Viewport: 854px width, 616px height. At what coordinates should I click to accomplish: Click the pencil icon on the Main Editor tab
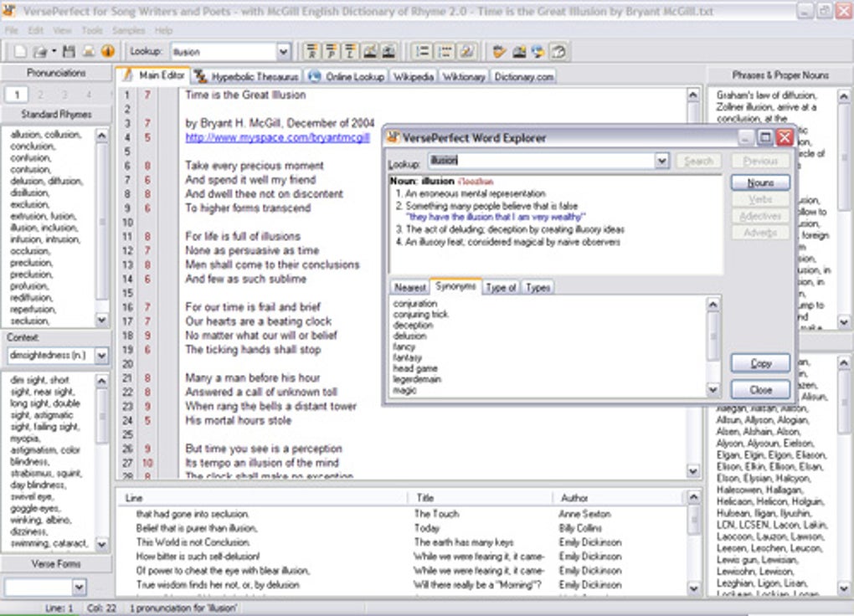(127, 75)
